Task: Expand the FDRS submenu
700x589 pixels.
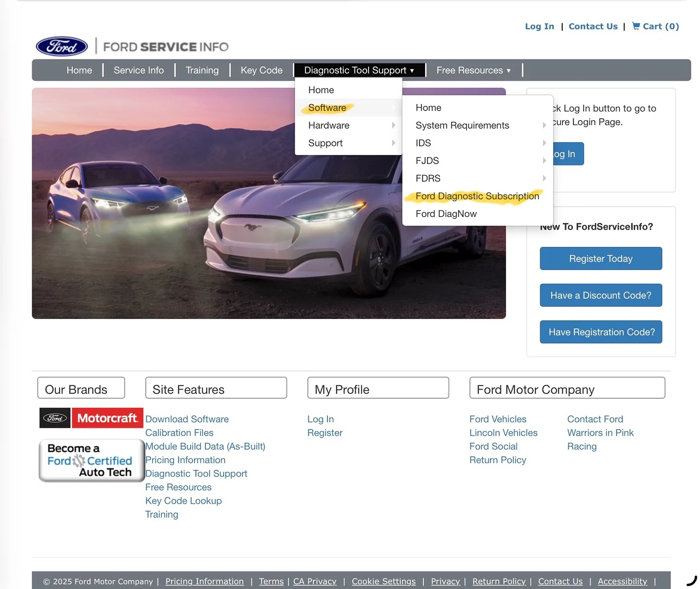Action: tap(478, 179)
